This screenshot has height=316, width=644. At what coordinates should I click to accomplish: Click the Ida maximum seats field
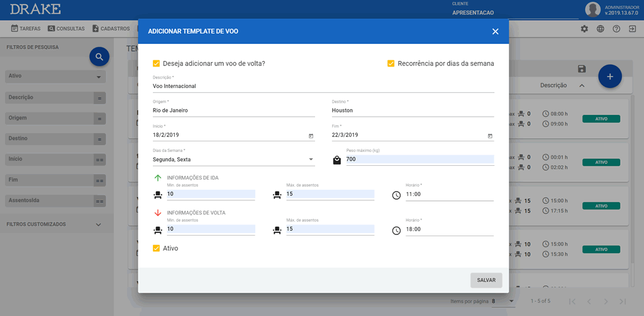[330, 194]
